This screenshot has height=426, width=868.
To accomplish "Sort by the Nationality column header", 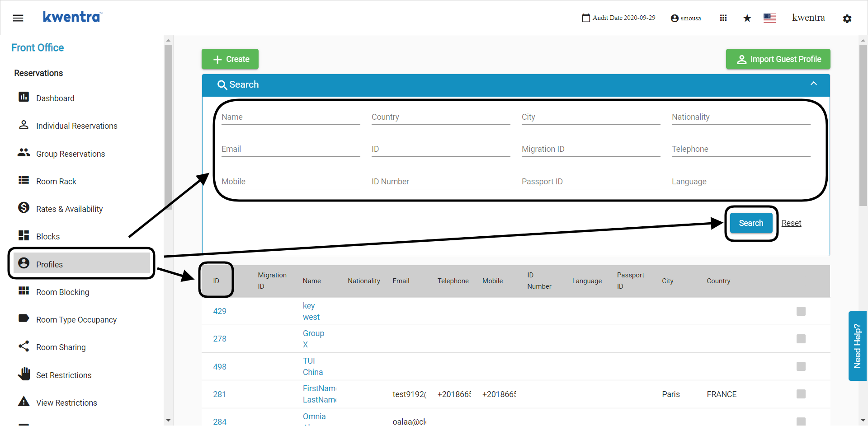I will point(364,281).
